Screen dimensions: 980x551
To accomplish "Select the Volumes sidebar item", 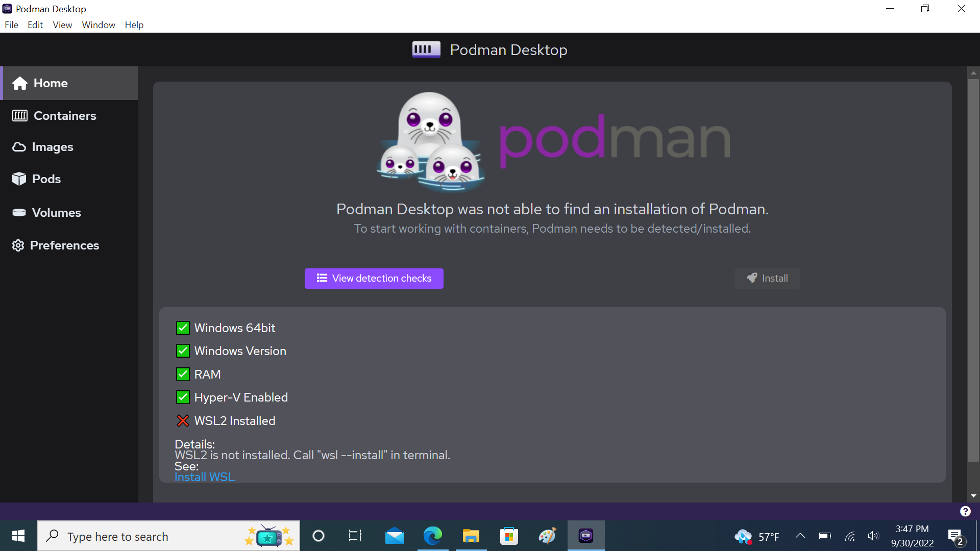I will point(69,213).
